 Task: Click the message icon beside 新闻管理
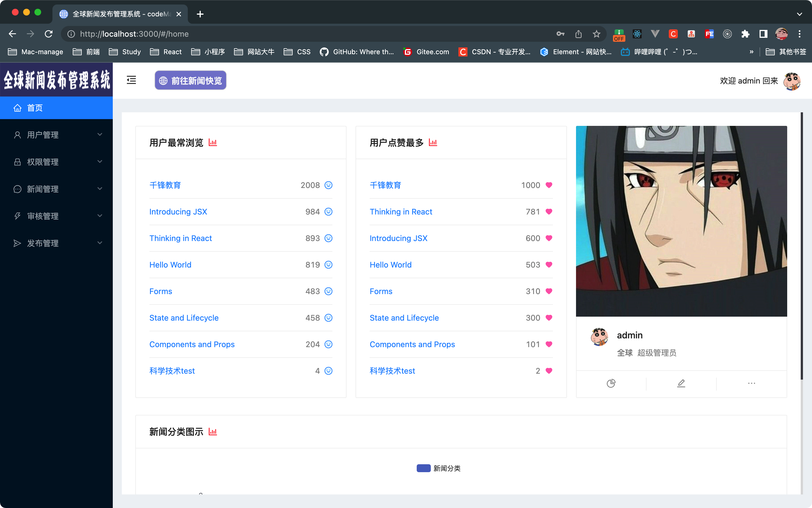click(x=17, y=189)
